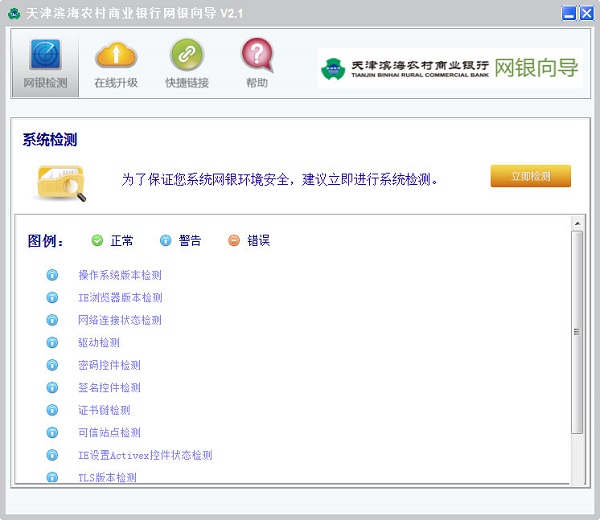Open the 帮助 help icon
Image resolution: width=600 pixels, height=520 pixels.
(257, 63)
